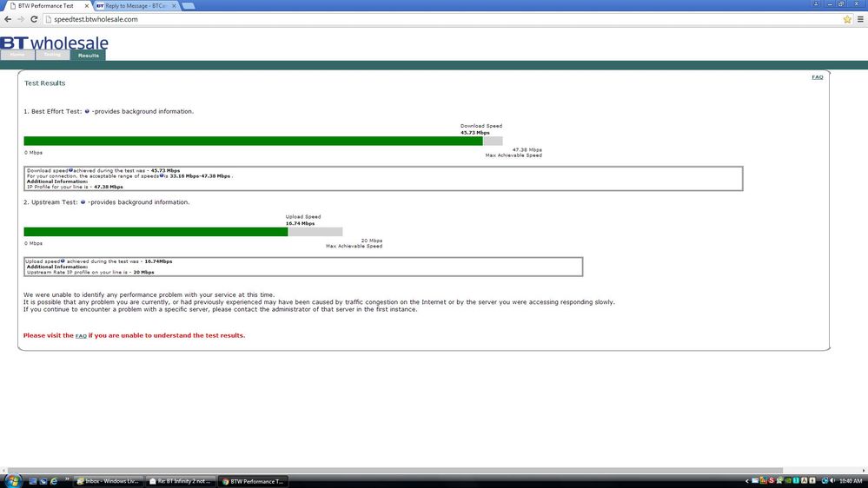Switch to the BTW Performance Test tab
Screen dimensions: 868x488
point(47,5)
